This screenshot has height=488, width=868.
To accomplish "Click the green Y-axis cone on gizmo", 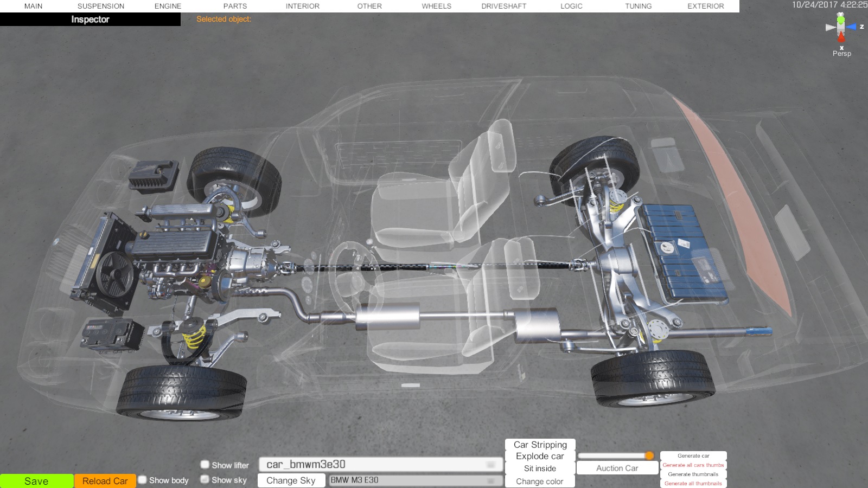I will 840,20.
